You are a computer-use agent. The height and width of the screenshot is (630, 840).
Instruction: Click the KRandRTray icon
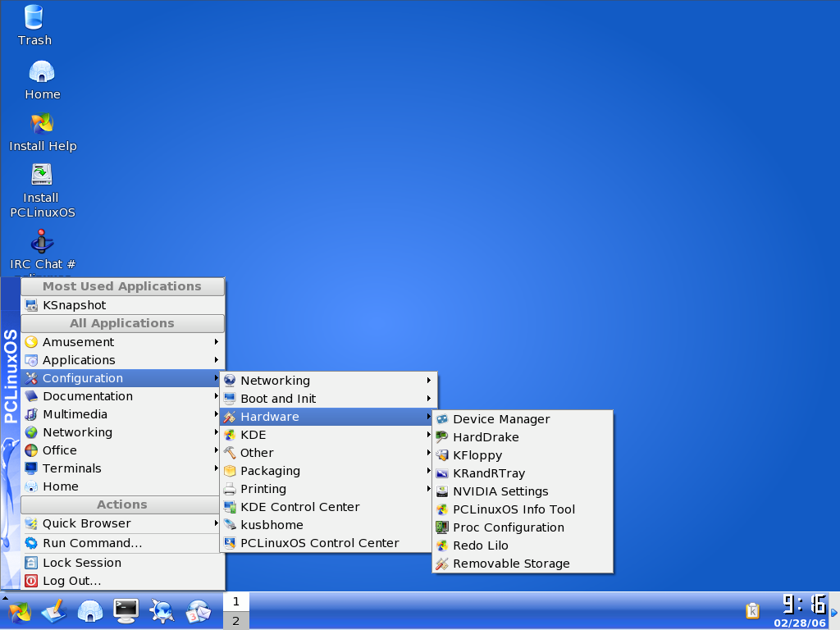click(x=442, y=473)
